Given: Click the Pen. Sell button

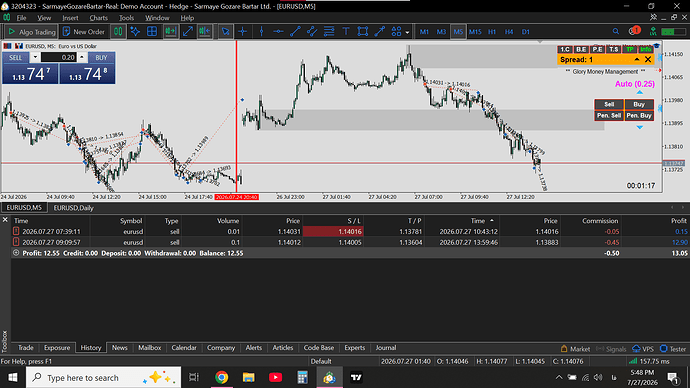Looking at the screenshot, I should pyautogui.click(x=609, y=115).
